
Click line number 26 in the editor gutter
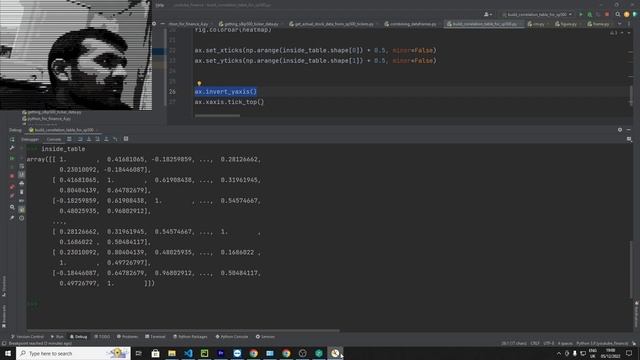click(172, 92)
